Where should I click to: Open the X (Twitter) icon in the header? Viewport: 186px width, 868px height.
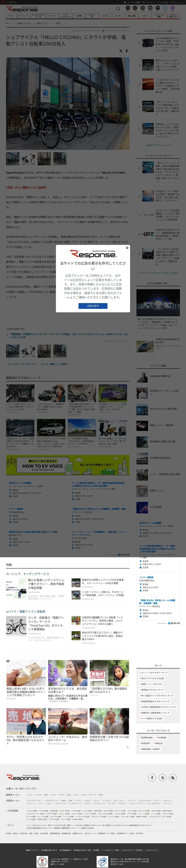[135, 8]
